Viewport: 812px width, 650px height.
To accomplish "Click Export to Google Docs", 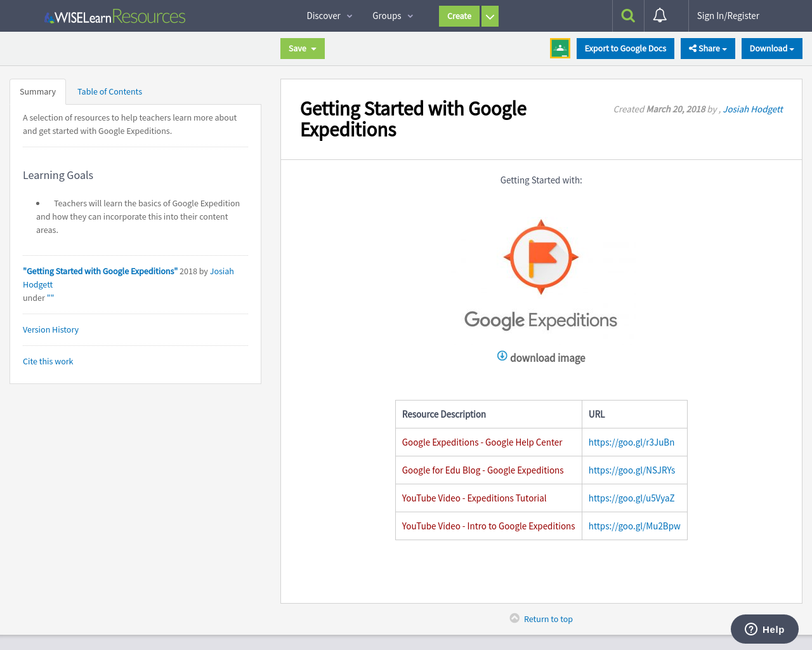I will pyautogui.click(x=625, y=48).
